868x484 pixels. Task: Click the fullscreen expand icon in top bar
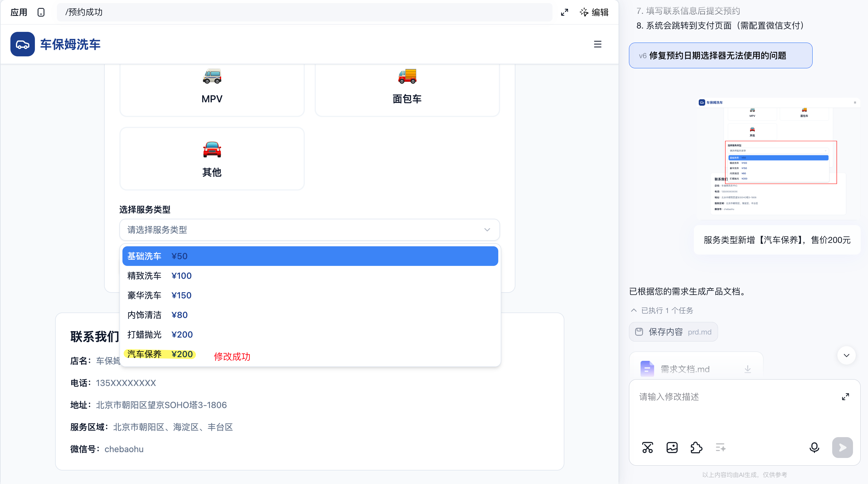pyautogui.click(x=564, y=13)
